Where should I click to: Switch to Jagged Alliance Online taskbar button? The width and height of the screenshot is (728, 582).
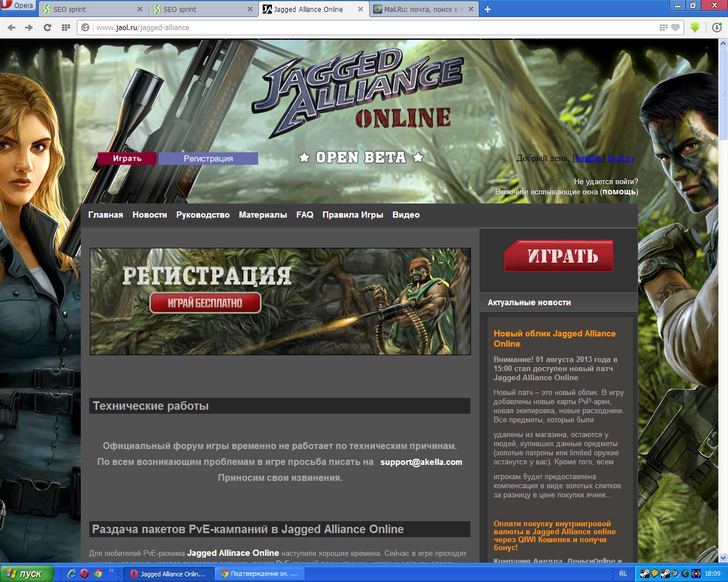tap(168, 574)
